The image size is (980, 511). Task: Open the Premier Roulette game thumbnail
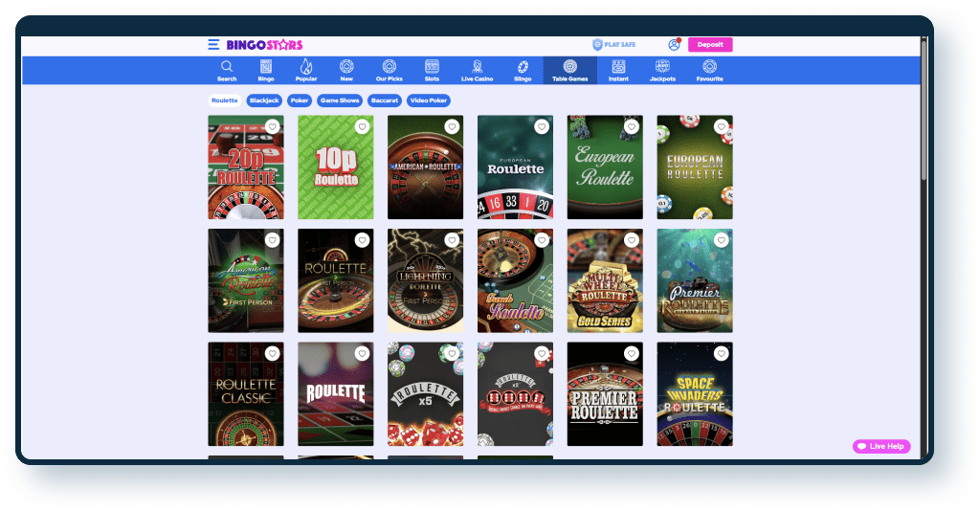click(x=604, y=393)
